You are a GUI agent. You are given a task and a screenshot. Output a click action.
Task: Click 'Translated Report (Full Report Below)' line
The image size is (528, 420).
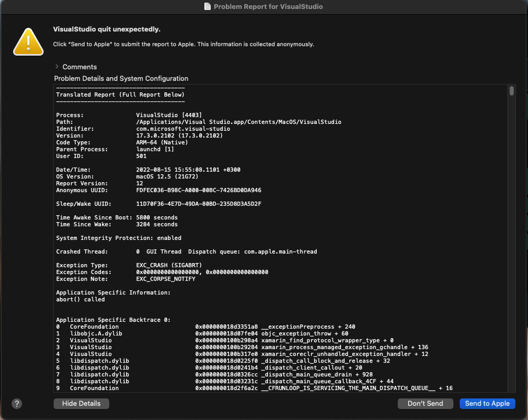[120, 94]
